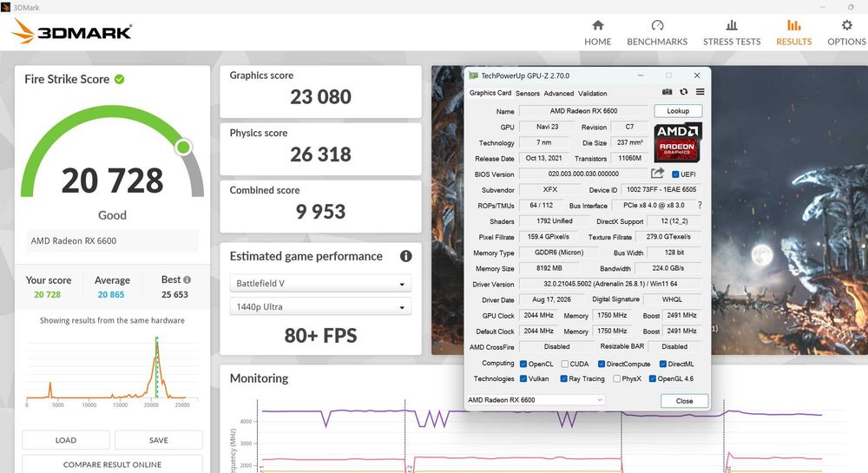Toggle the Ray Tracing checkbox
The width and height of the screenshot is (868, 473).
click(563, 379)
